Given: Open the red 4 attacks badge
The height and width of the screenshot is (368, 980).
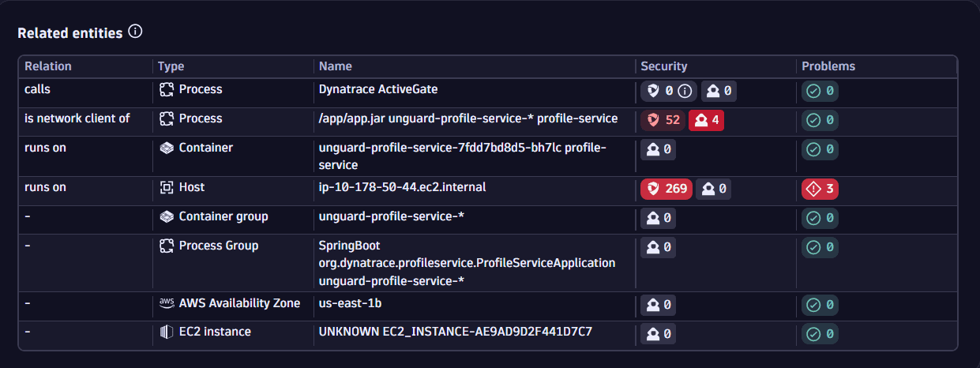Looking at the screenshot, I should coord(707,121).
